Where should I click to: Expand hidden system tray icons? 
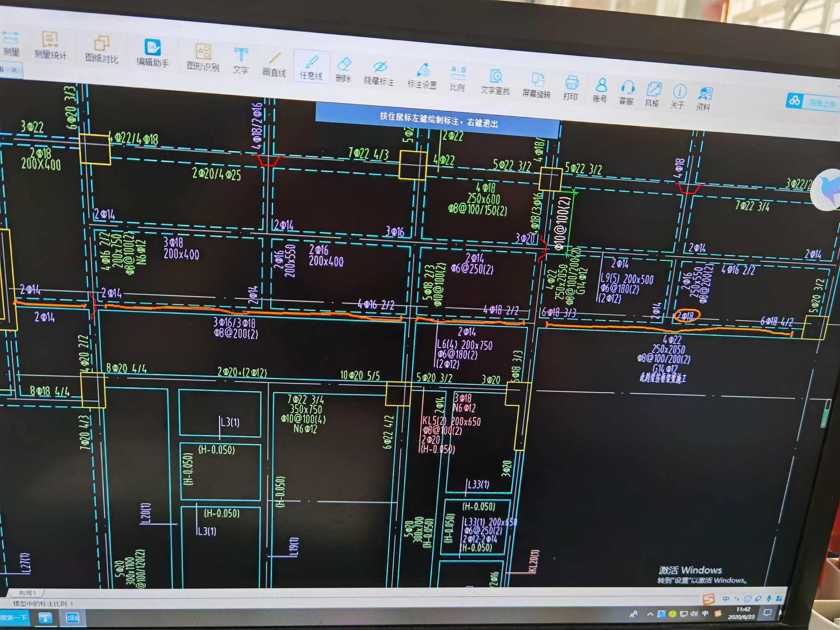(650, 614)
